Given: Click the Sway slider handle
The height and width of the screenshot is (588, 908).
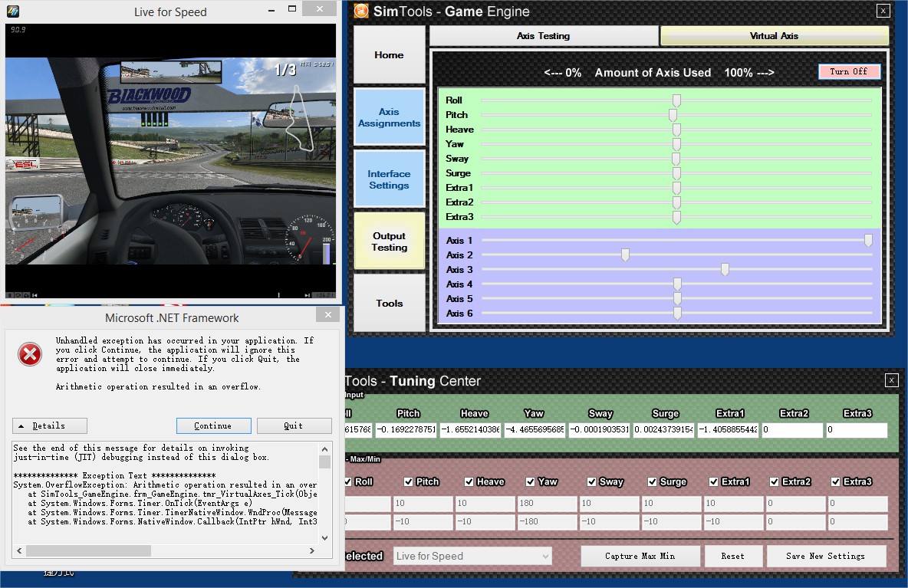Looking at the screenshot, I should click(x=676, y=159).
